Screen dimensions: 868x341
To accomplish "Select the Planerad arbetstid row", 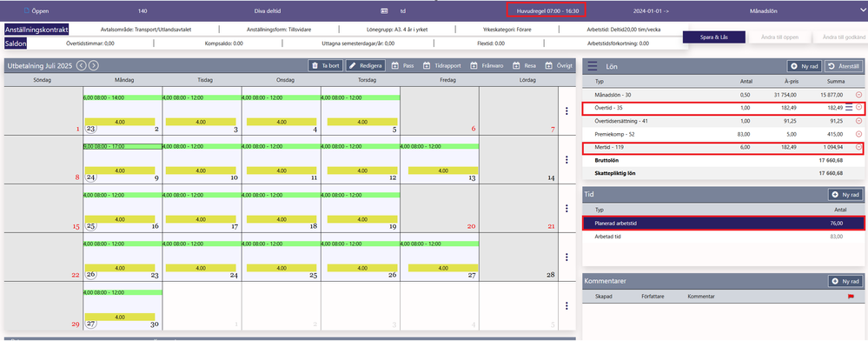I will (724, 224).
